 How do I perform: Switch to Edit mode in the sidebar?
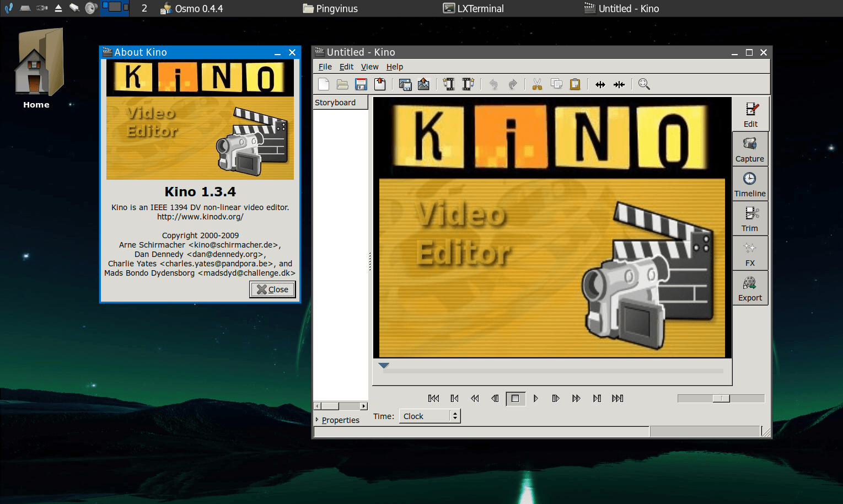point(750,114)
